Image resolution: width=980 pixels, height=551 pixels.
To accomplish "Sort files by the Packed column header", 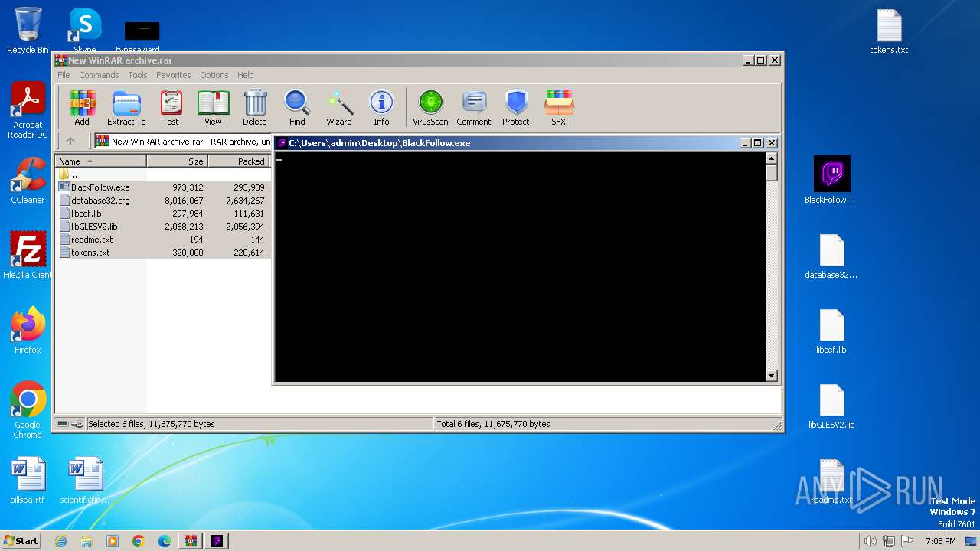I will pyautogui.click(x=239, y=161).
